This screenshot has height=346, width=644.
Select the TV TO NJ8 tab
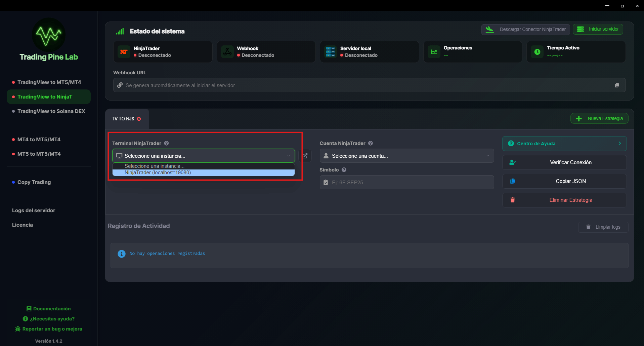[x=123, y=119]
